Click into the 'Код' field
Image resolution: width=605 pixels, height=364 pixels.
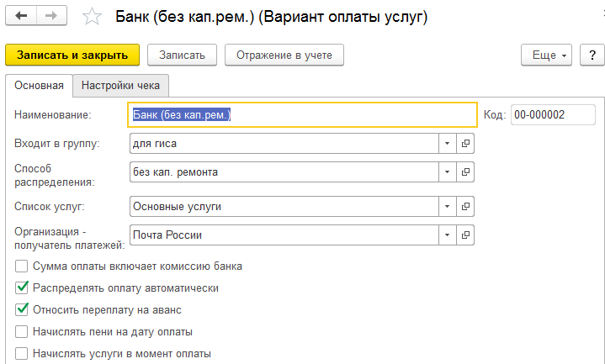point(552,115)
